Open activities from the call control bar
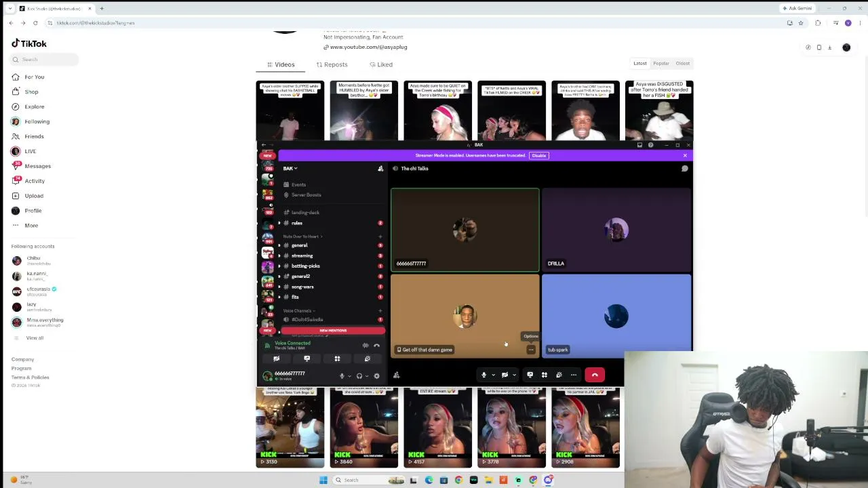This screenshot has width=868, height=488. coord(545,375)
